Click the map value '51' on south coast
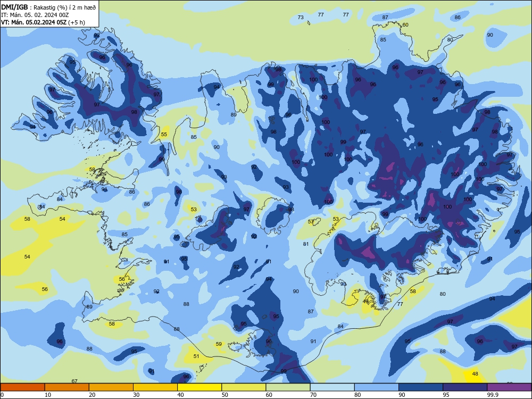Image resolution: width=532 pixels, height=399 pixels. click(x=196, y=356)
